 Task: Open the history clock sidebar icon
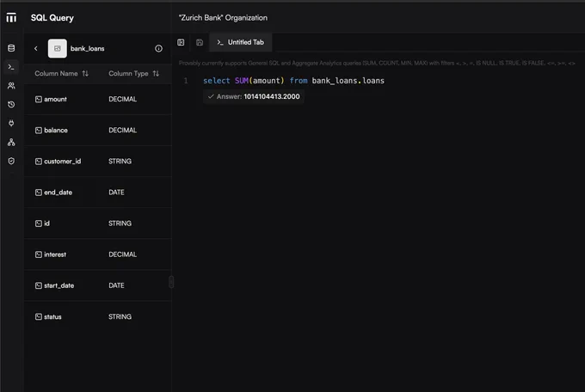coord(11,104)
